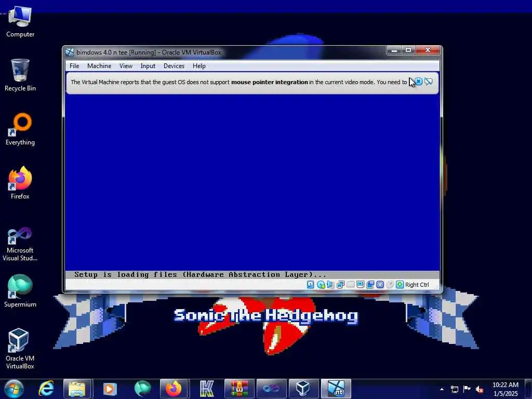Click the running VM 'nt' taskbar button
The image size is (532, 399).
336,389
